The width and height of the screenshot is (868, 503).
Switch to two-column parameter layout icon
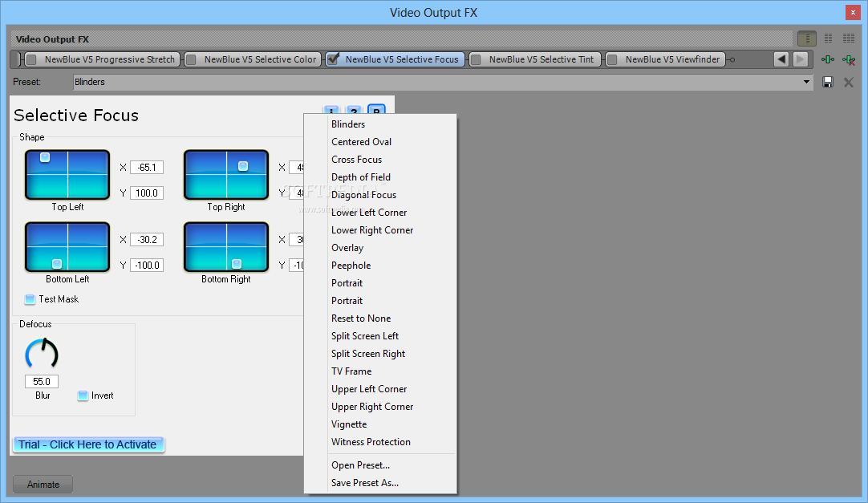828,39
